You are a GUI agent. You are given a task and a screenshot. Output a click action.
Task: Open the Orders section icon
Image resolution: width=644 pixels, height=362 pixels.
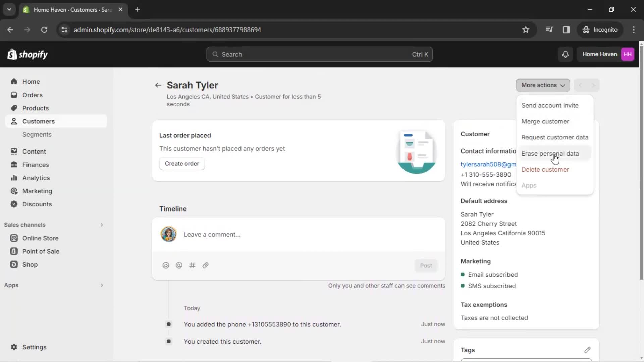pyautogui.click(x=14, y=95)
